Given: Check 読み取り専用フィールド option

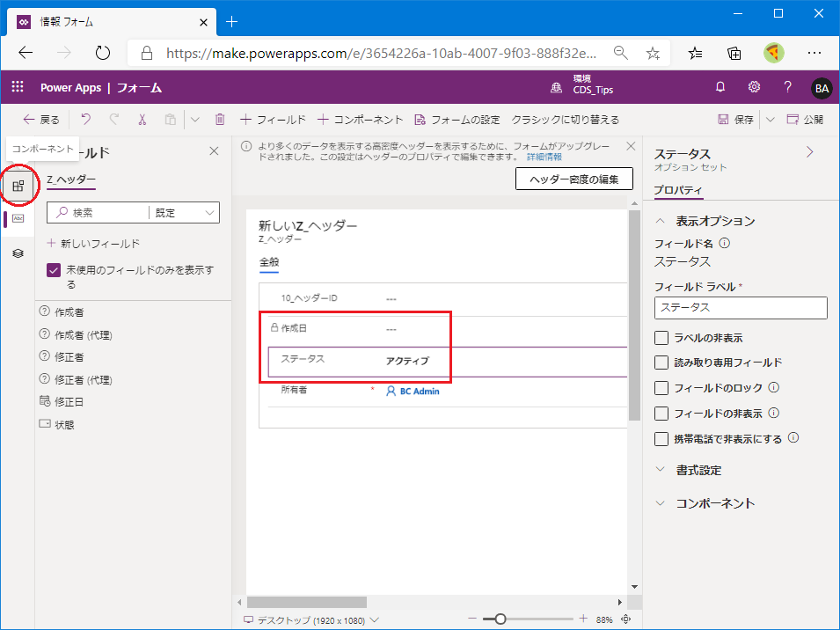Looking at the screenshot, I should click(x=661, y=363).
